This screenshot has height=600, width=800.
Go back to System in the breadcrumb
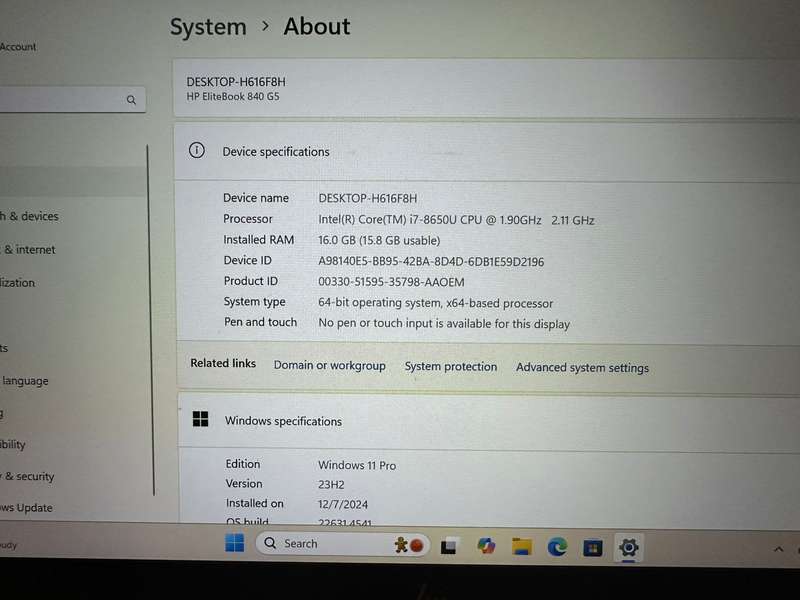coord(208,27)
